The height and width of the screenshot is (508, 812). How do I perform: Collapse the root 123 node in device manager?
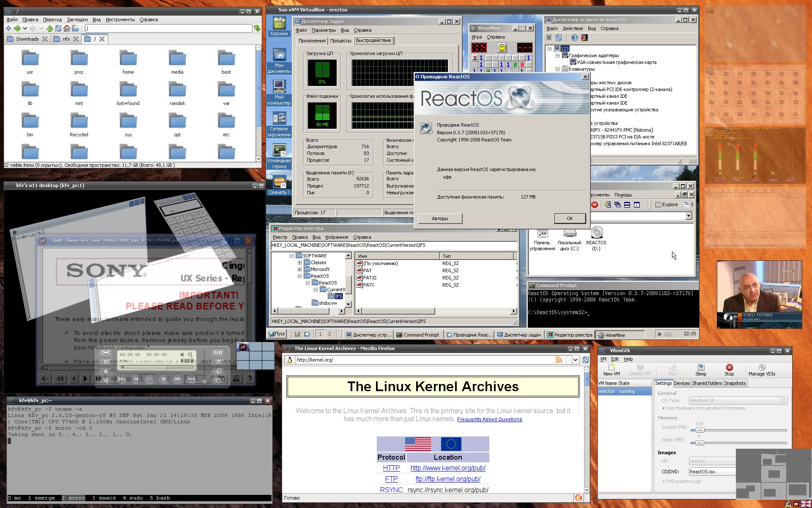pos(549,49)
